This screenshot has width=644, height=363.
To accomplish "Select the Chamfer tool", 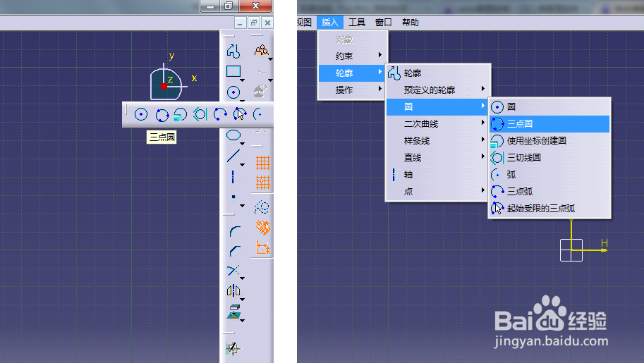I will pyautogui.click(x=236, y=250).
